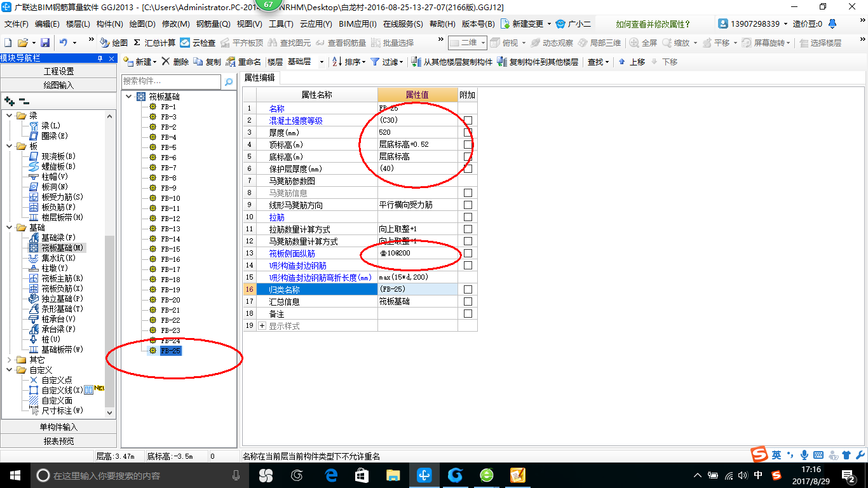
Task: Open the 二维 view mode dropdown
Action: (467, 43)
